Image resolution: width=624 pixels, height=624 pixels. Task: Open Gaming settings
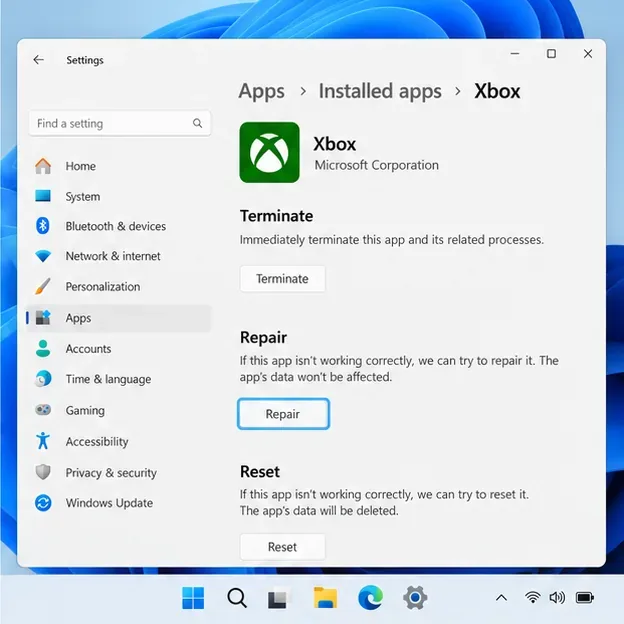coord(119,410)
